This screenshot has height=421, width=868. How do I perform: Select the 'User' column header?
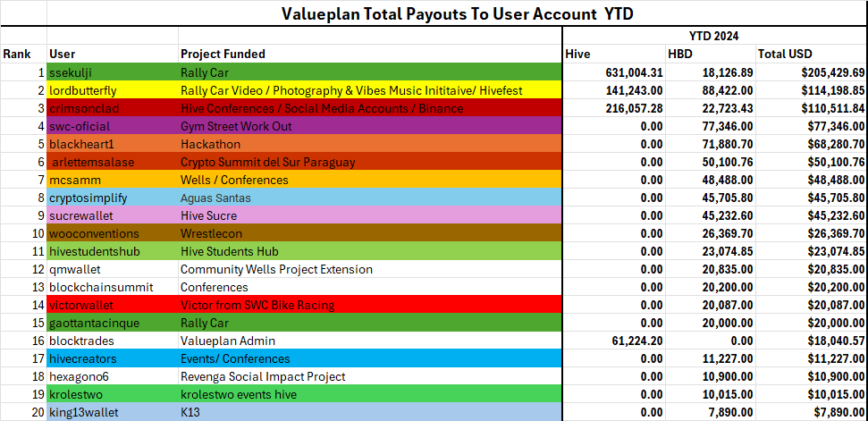(x=113, y=55)
